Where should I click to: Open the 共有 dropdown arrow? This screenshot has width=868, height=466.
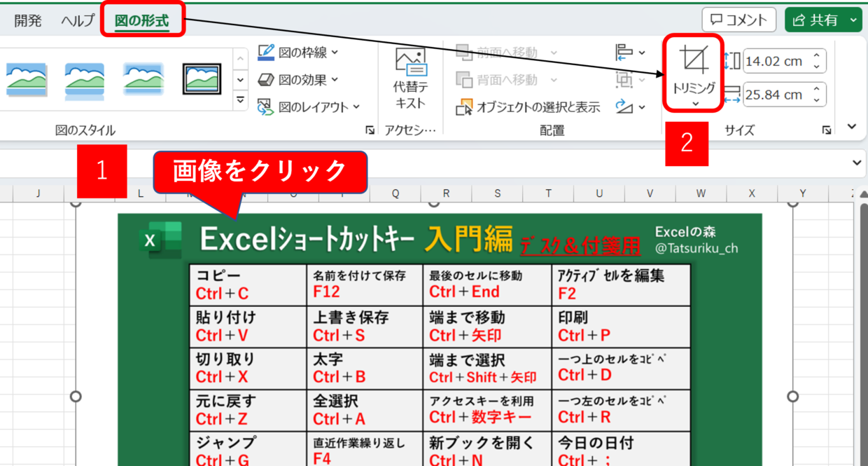point(853,20)
